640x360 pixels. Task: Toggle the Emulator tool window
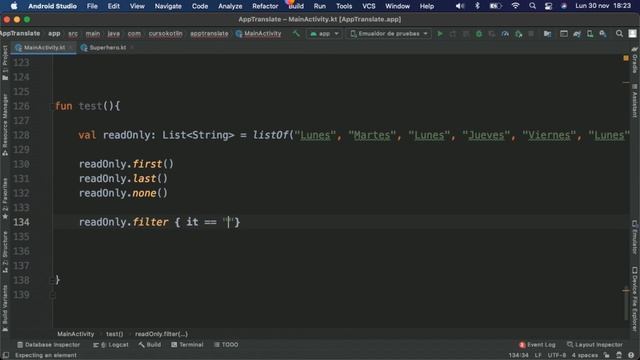pyautogui.click(x=635, y=237)
